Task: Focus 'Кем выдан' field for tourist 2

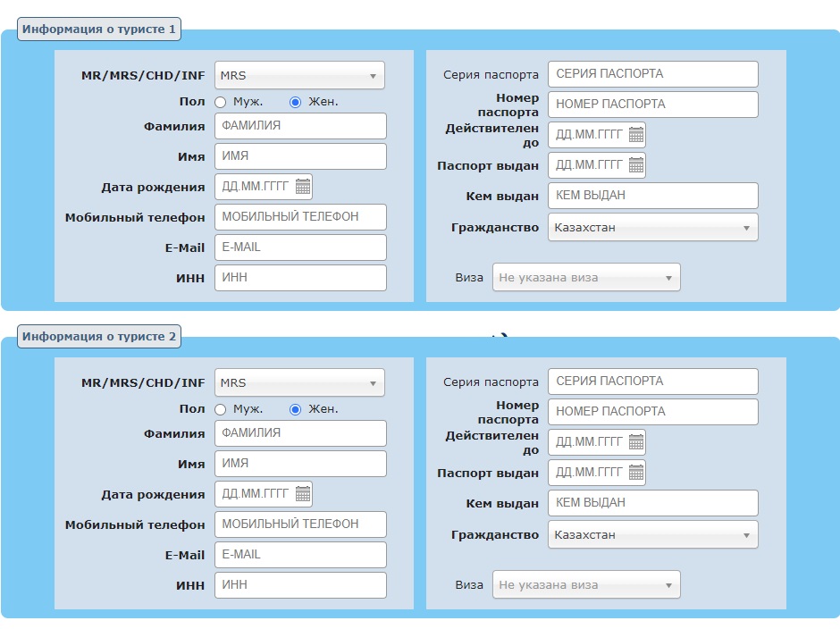Action: (x=652, y=503)
